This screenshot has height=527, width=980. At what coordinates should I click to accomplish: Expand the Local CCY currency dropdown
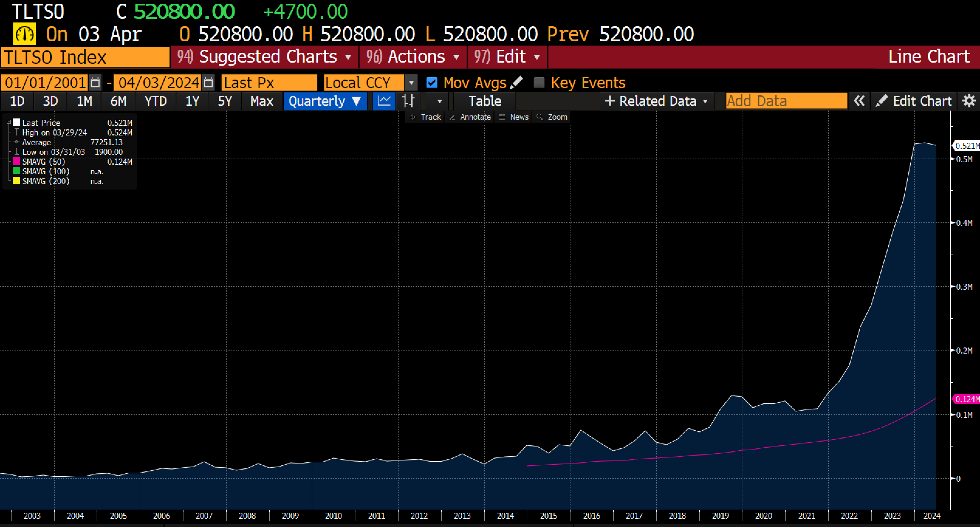coord(411,83)
